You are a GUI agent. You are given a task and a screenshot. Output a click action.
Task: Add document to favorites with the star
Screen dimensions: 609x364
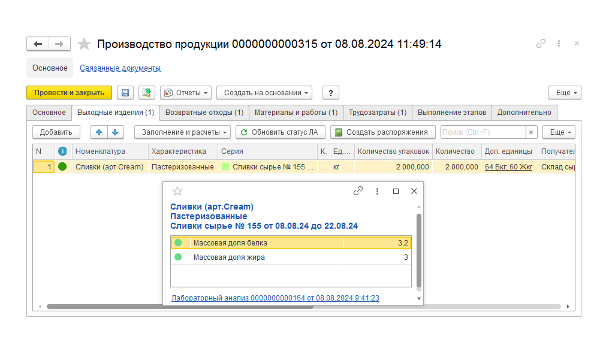point(84,44)
